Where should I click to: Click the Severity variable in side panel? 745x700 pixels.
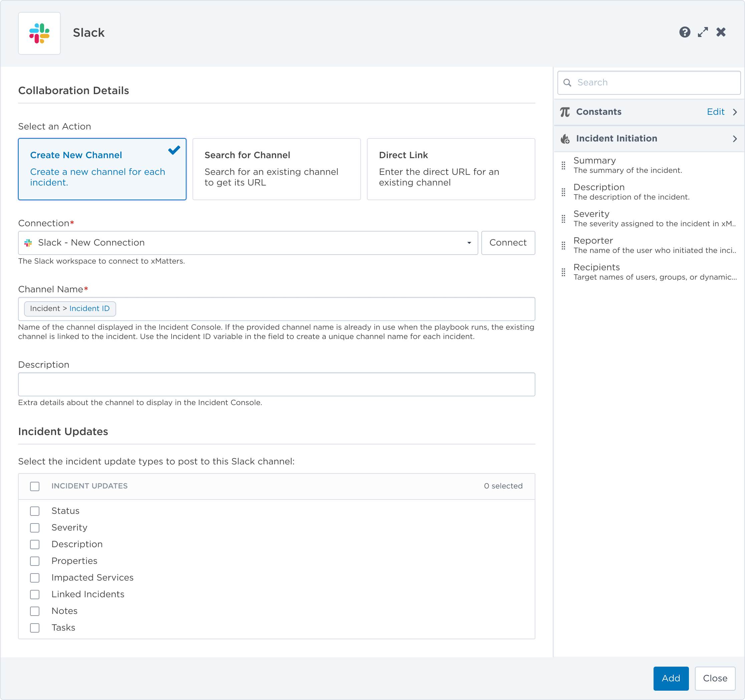click(x=591, y=214)
